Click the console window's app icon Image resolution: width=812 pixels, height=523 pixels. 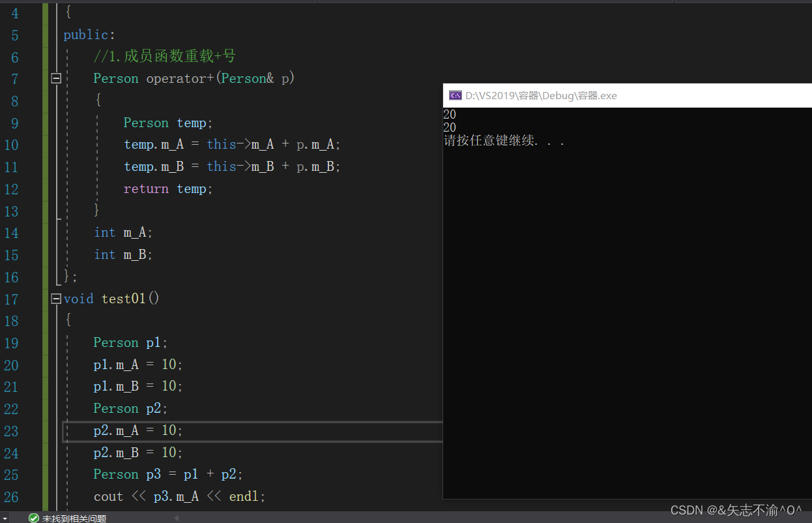[456, 95]
